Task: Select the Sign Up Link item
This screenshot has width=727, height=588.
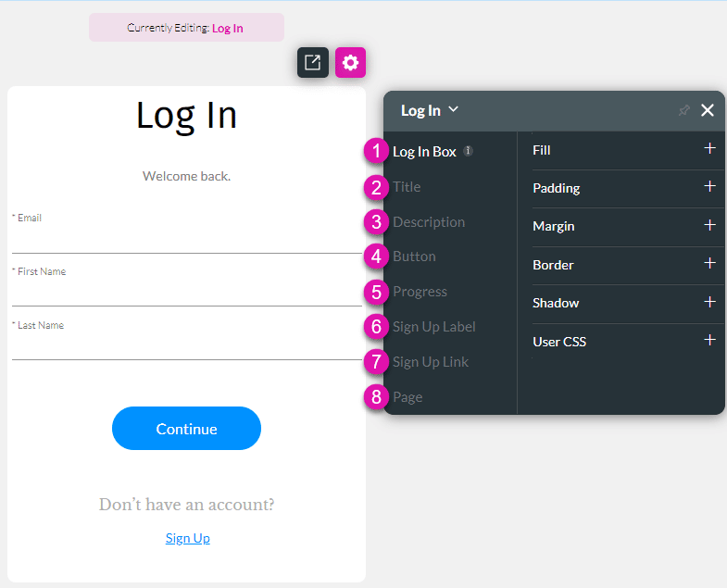Action: pos(431,362)
